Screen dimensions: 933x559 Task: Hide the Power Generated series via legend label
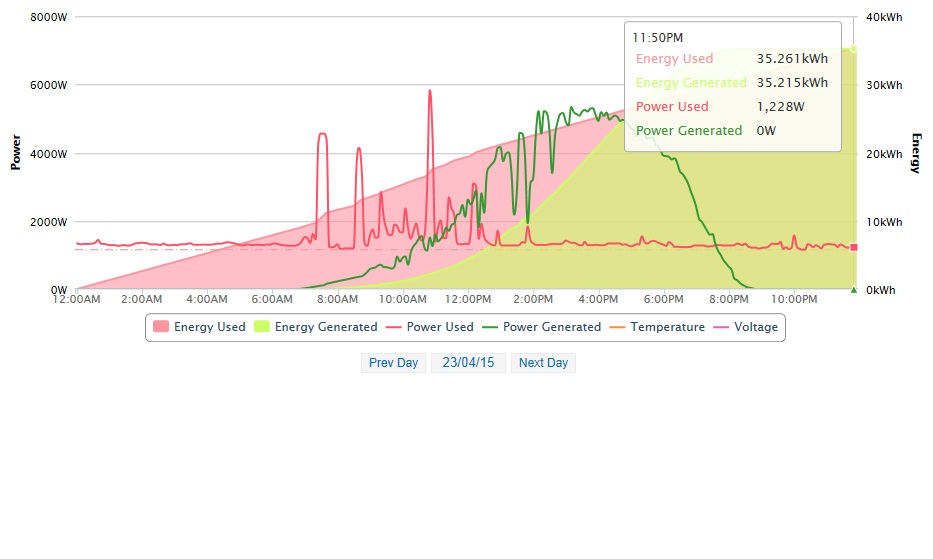coord(551,327)
